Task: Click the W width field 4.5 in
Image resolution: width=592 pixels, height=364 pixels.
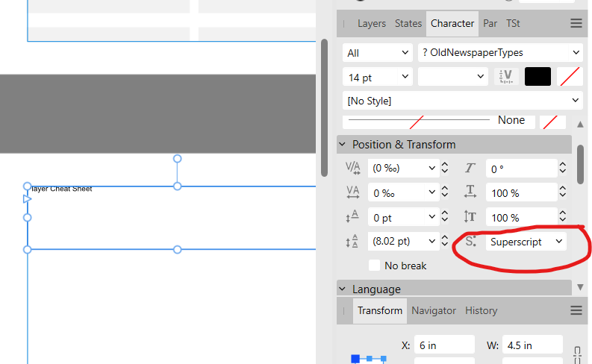Action: coord(532,345)
